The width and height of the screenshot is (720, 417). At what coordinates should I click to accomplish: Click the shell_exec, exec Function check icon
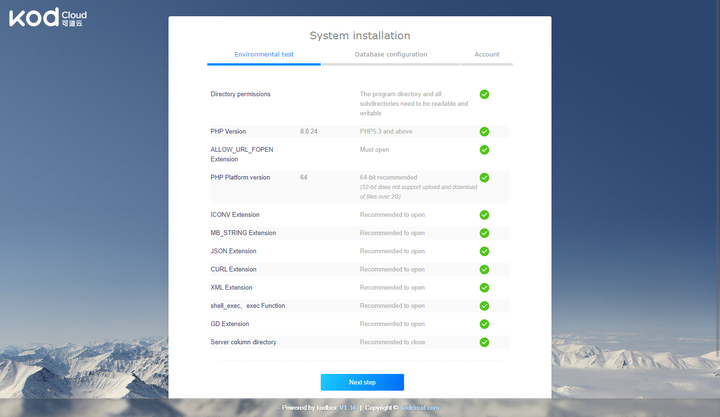[484, 306]
